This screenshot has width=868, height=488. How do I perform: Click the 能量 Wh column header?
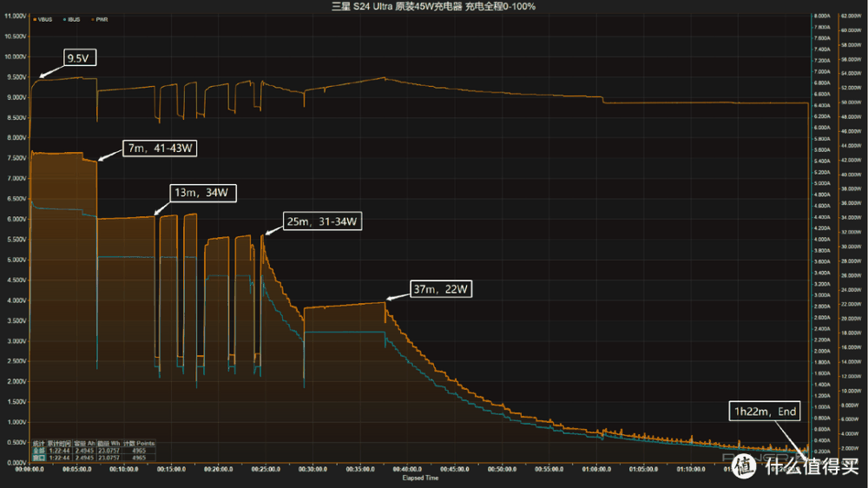(x=108, y=444)
